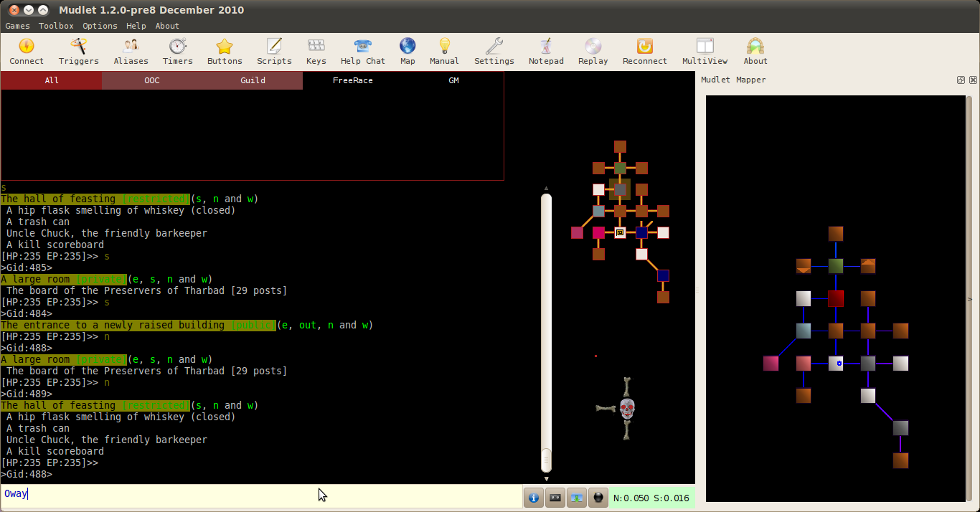Open the Help menu
This screenshot has height=512, width=980.
pyautogui.click(x=136, y=26)
